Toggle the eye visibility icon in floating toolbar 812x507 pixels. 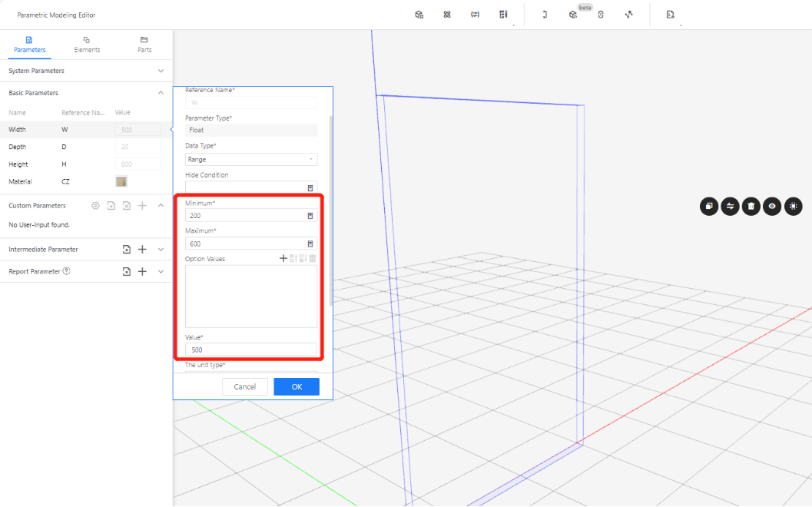(x=772, y=206)
